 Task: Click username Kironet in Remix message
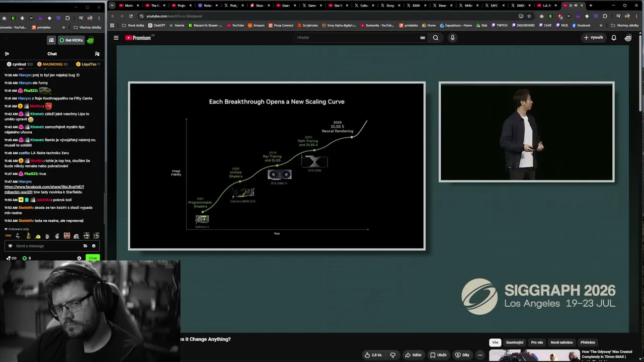click(x=37, y=140)
